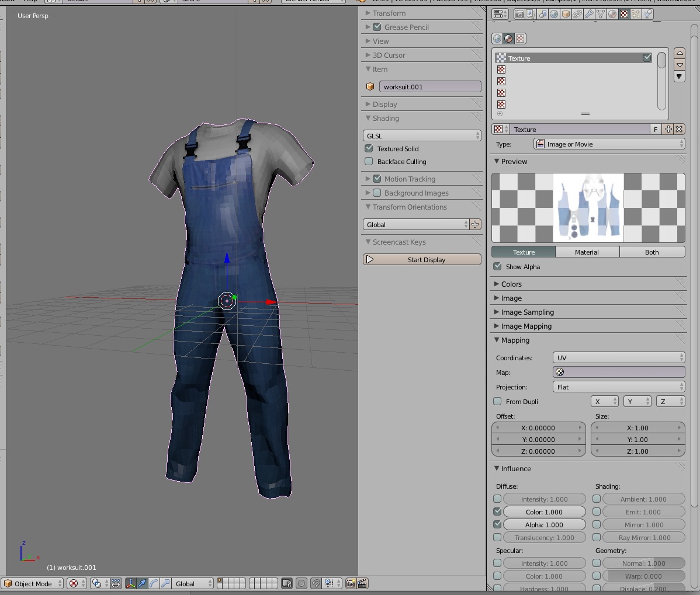Open the Constraints chain-link tab
This screenshot has height=595, width=700.
[x=577, y=14]
